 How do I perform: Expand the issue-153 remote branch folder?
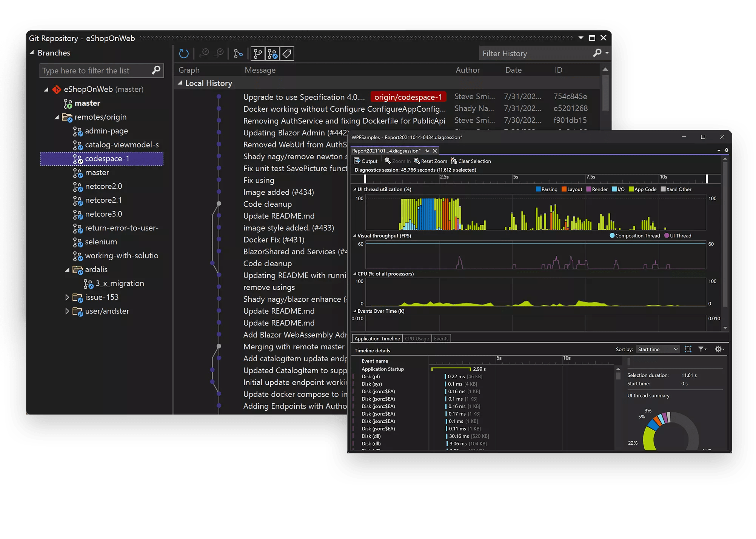[67, 297]
